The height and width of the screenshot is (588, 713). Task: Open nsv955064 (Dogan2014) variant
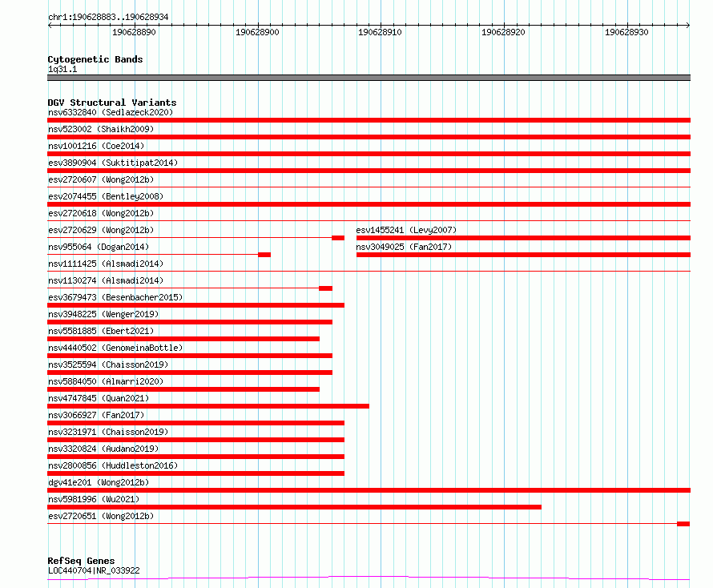tap(99, 247)
